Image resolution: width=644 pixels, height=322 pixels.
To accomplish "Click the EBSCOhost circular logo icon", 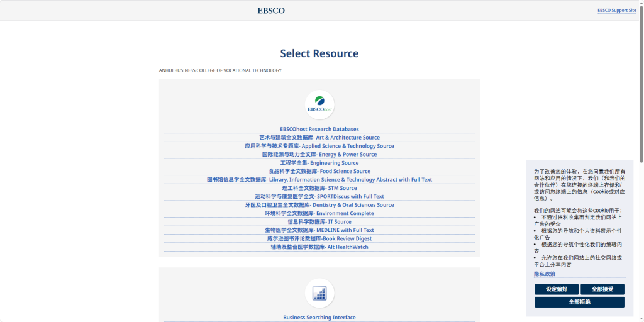I will (319, 104).
